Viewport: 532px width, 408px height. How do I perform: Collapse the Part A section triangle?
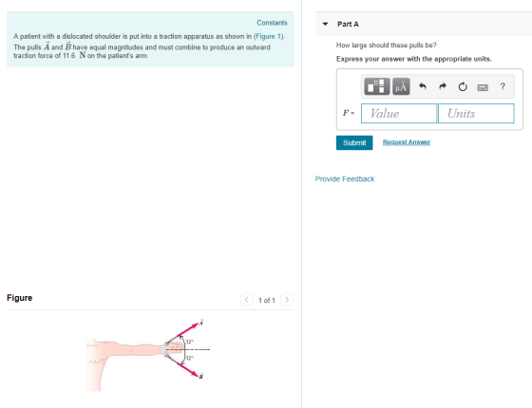[x=325, y=24]
